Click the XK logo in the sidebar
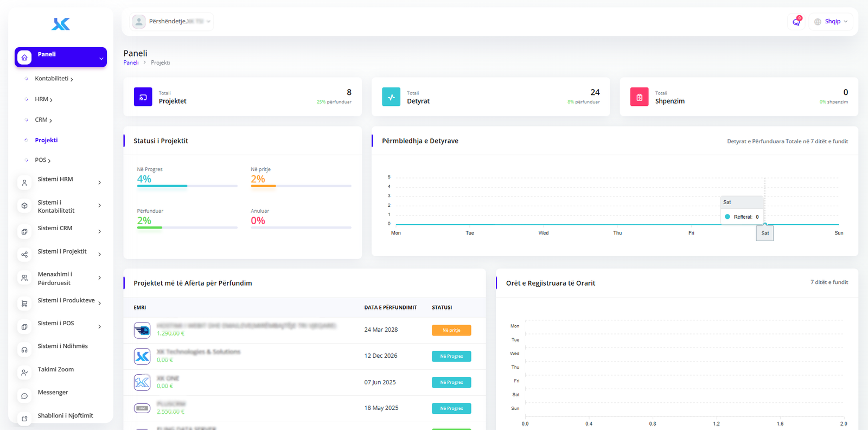Screen dimensions: 868x430 click(x=61, y=24)
